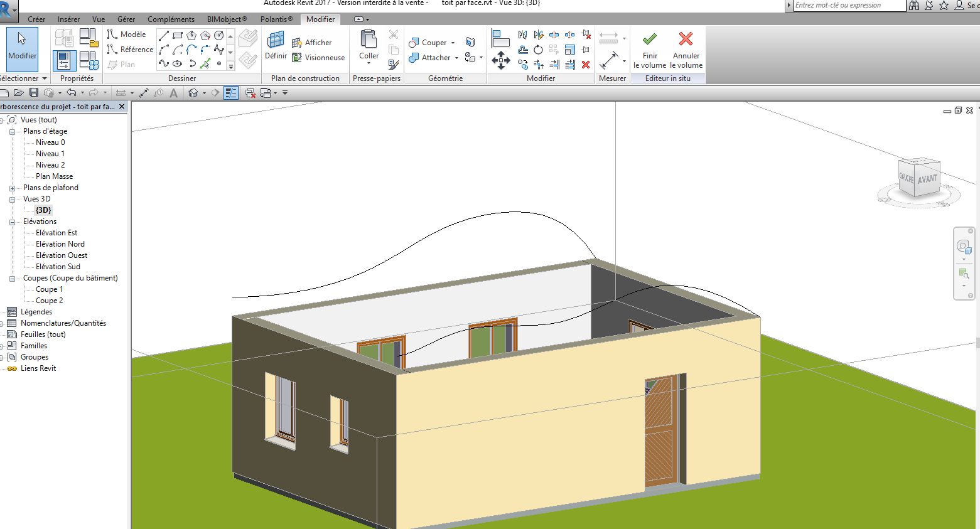This screenshot has width=980, height=529.
Task: Toggle thin lines display in quick access bar
Action: (230, 93)
